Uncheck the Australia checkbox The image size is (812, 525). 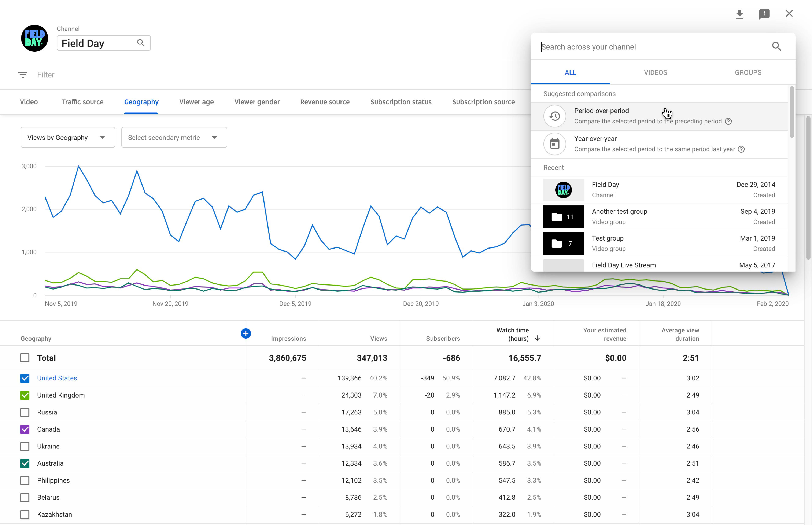(25, 464)
